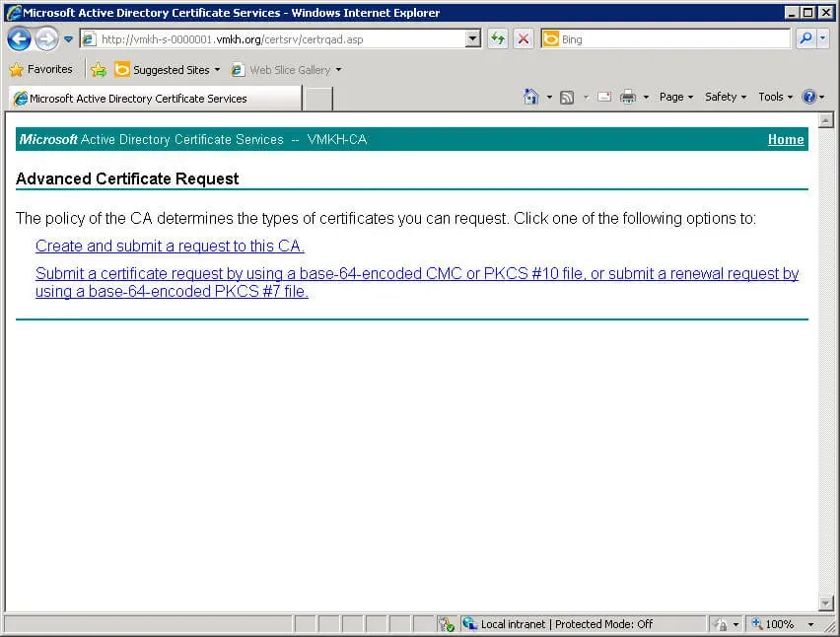Screen dimensions: 840x637
Task: Click the red Stop loading icon
Action: (x=524, y=39)
